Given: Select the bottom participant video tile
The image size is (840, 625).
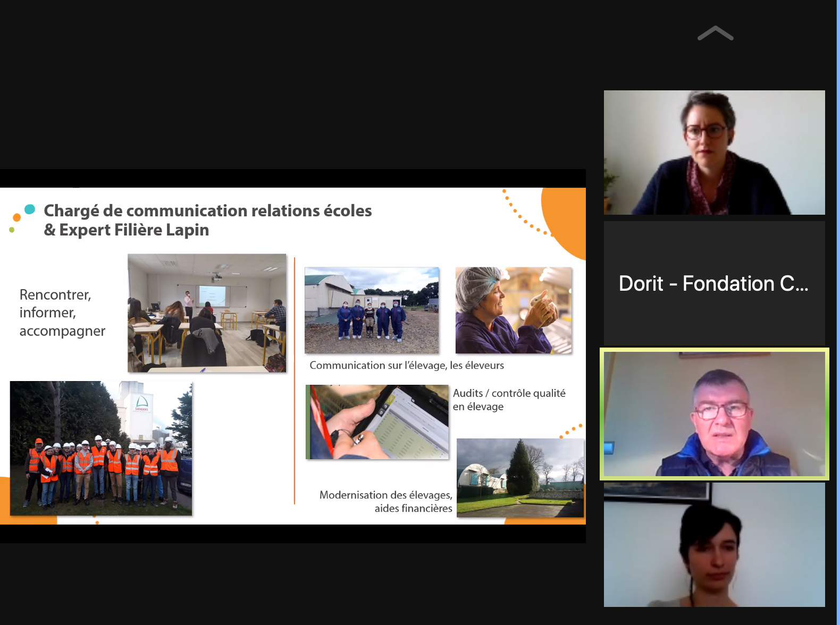Looking at the screenshot, I should click(x=714, y=545).
